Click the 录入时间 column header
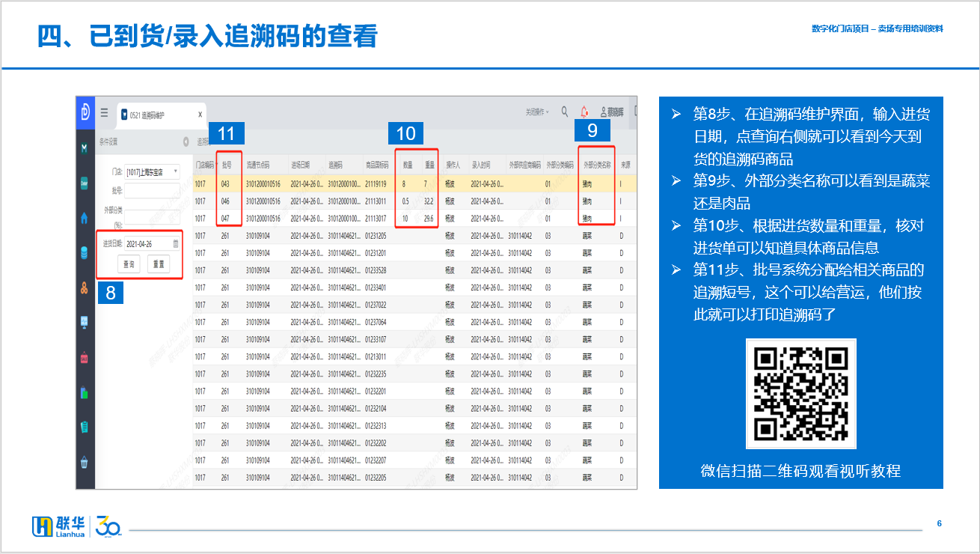This screenshot has width=980, height=554. (x=481, y=164)
